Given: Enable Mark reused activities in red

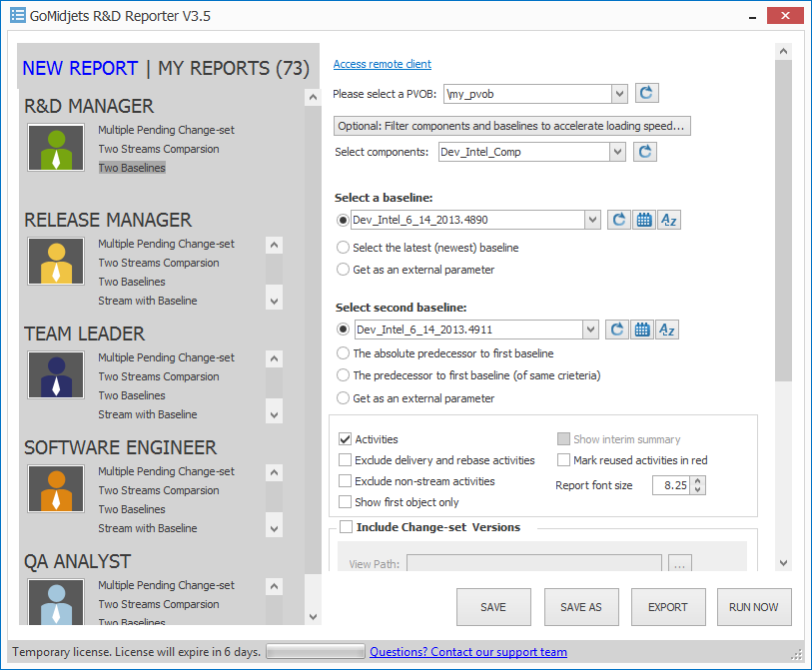Looking at the screenshot, I should point(564,460).
